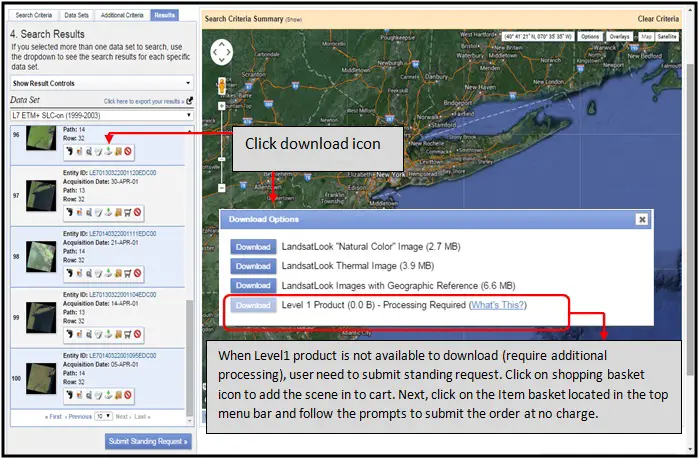The width and height of the screenshot is (700, 459).
Task: Show footprint icon for result 96
Action: pos(69,151)
